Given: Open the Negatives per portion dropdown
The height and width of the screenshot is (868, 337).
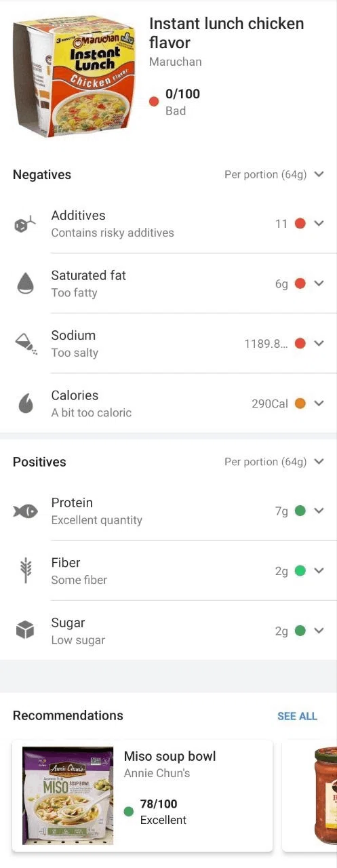Looking at the screenshot, I should pyautogui.click(x=275, y=174).
